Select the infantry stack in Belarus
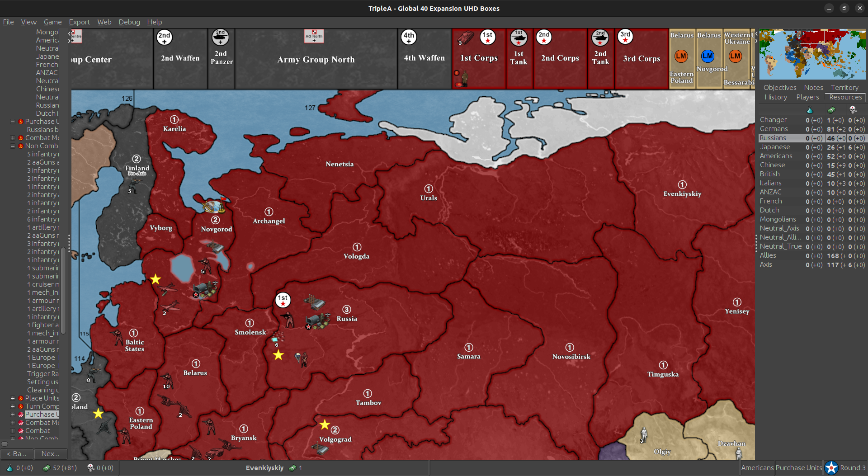Image resolution: width=868 pixels, height=476 pixels. 168,380
